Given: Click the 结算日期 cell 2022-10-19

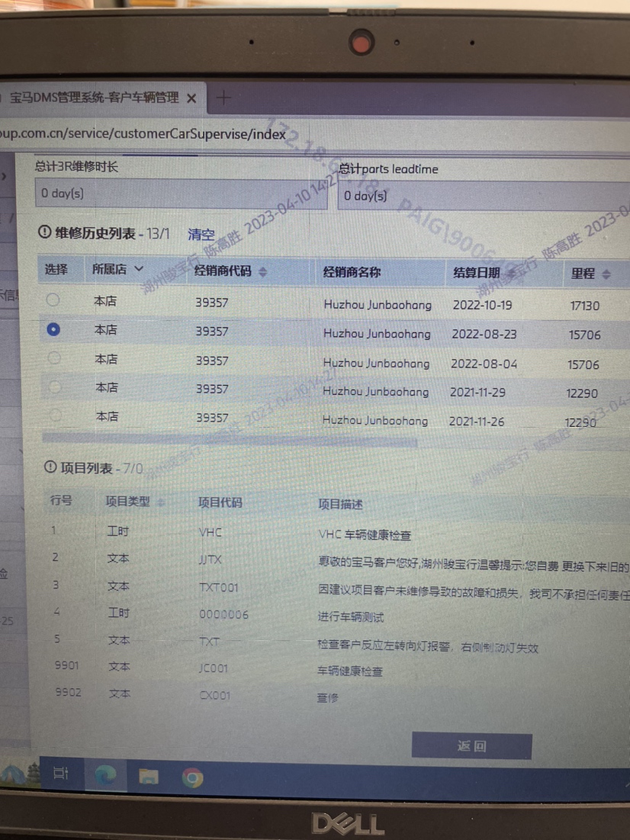Looking at the screenshot, I should pos(483,305).
